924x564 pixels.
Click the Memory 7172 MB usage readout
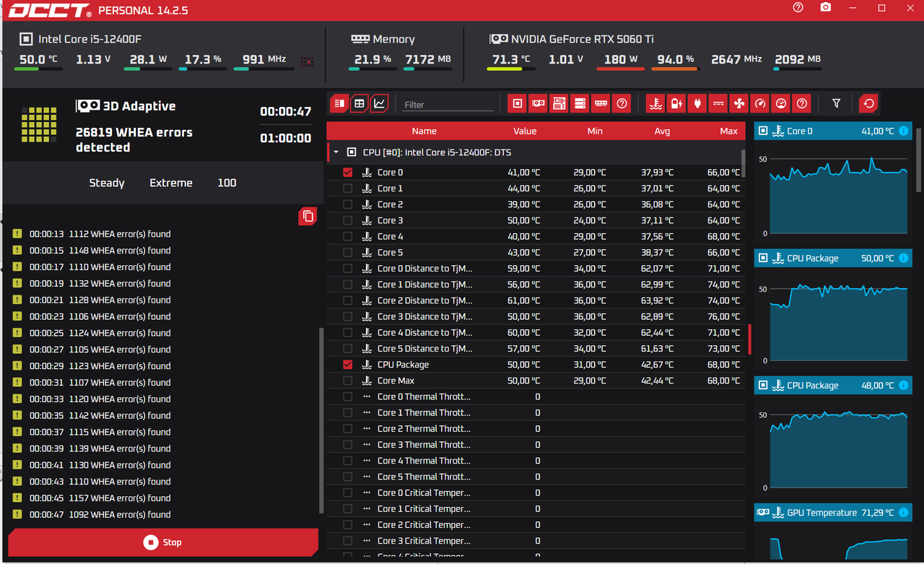pos(428,59)
